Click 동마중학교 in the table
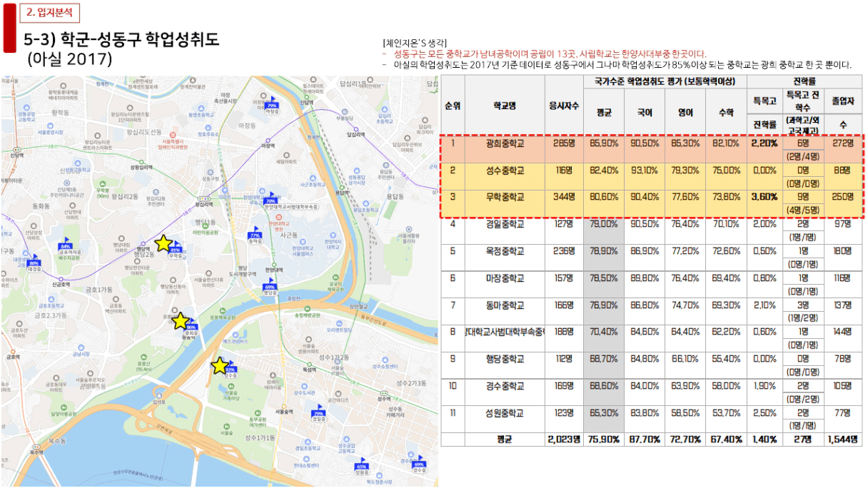The image size is (868, 488). click(x=504, y=305)
